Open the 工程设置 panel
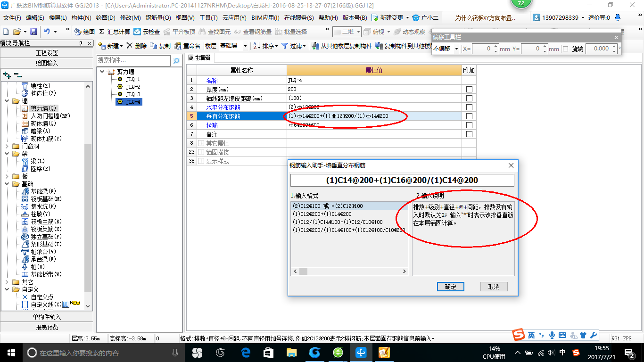644x362 pixels. [x=47, y=53]
